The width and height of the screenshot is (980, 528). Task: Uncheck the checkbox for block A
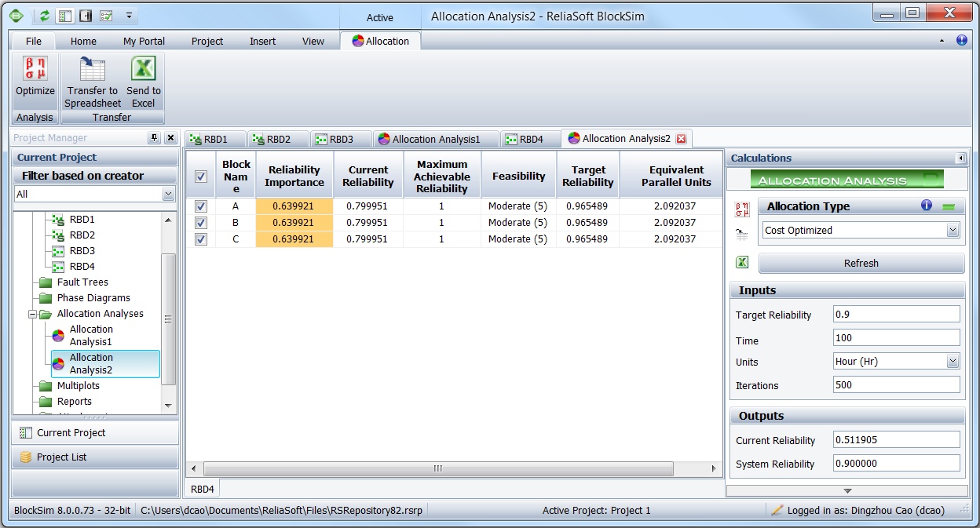pyautogui.click(x=200, y=206)
